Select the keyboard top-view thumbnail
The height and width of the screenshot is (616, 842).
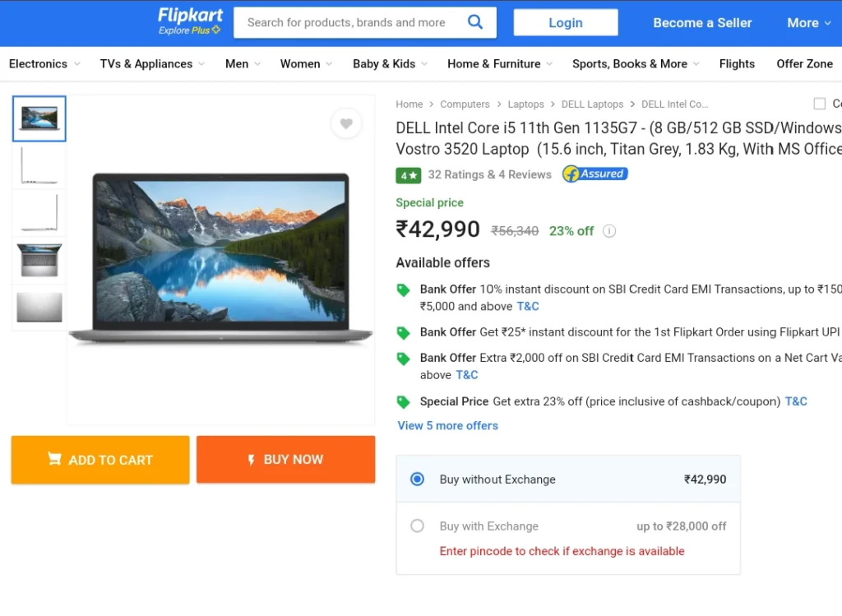39,261
